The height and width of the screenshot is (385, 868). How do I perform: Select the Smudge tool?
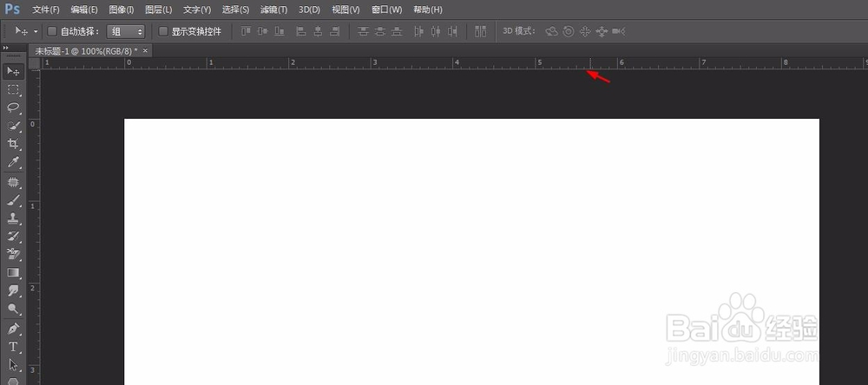click(x=13, y=291)
